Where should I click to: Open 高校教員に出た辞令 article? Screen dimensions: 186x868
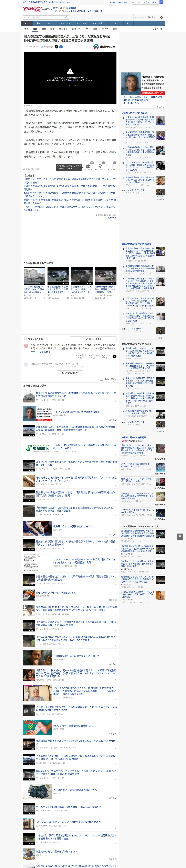coord(76,608)
